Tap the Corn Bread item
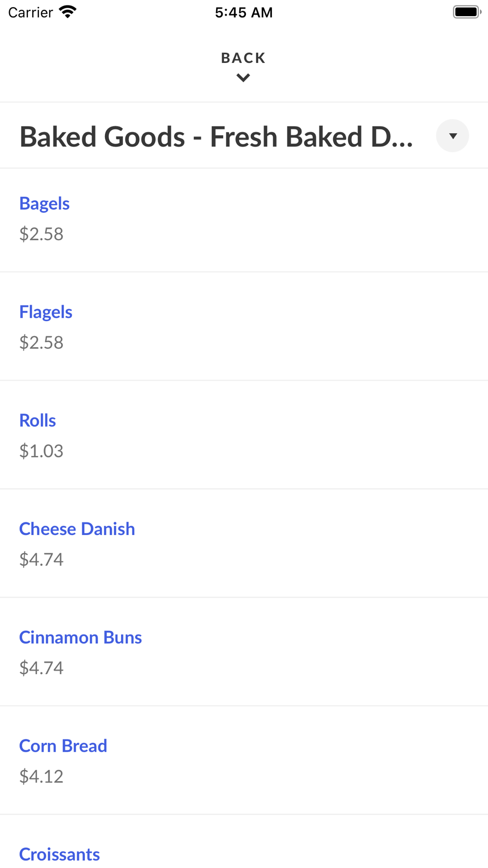The width and height of the screenshot is (488, 868). click(63, 745)
